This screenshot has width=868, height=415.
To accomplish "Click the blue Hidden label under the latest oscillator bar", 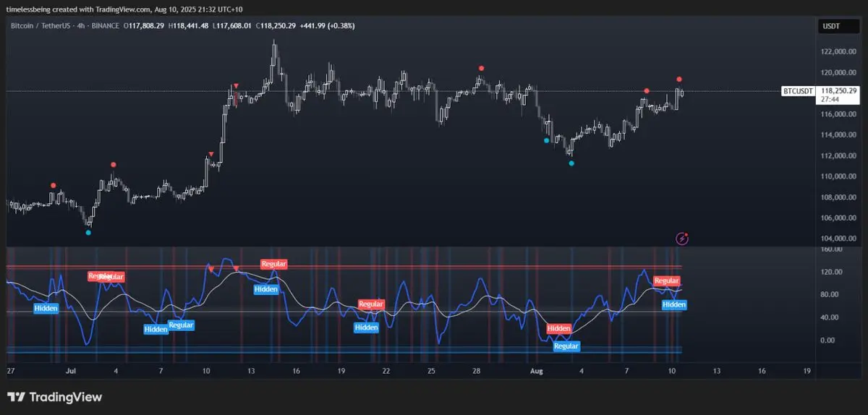I will pyautogui.click(x=674, y=305).
